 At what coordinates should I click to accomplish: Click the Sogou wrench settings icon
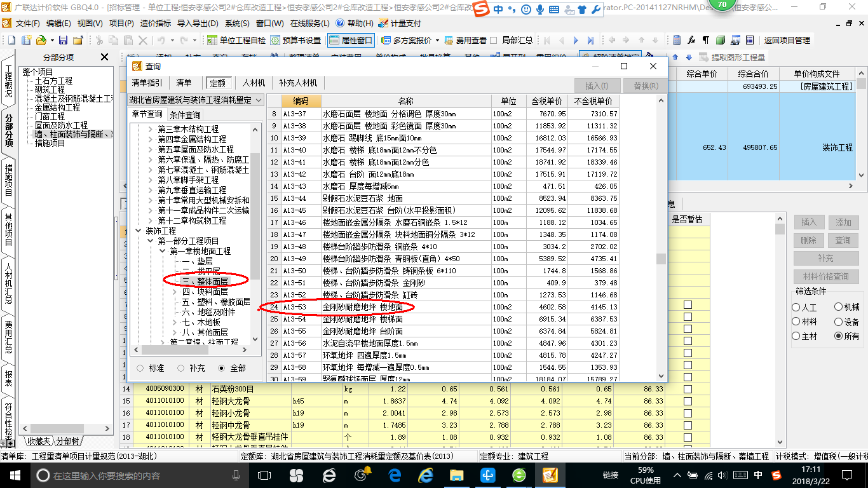pyautogui.click(x=595, y=10)
